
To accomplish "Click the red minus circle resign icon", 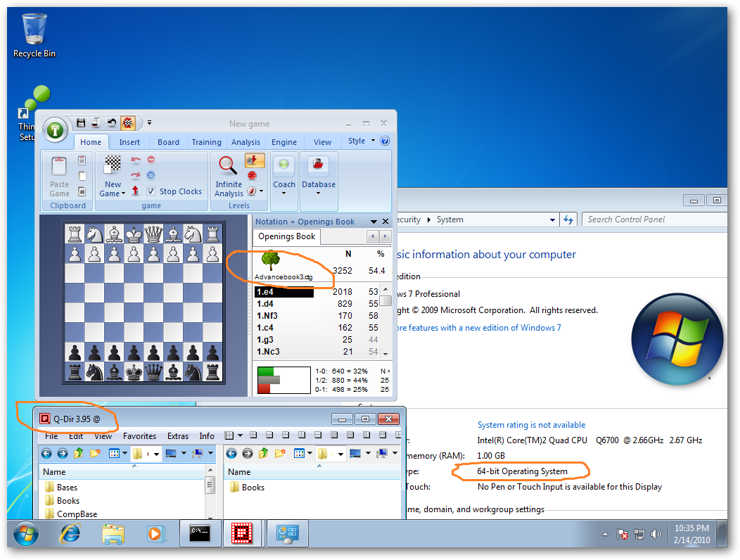I will click(151, 160).
